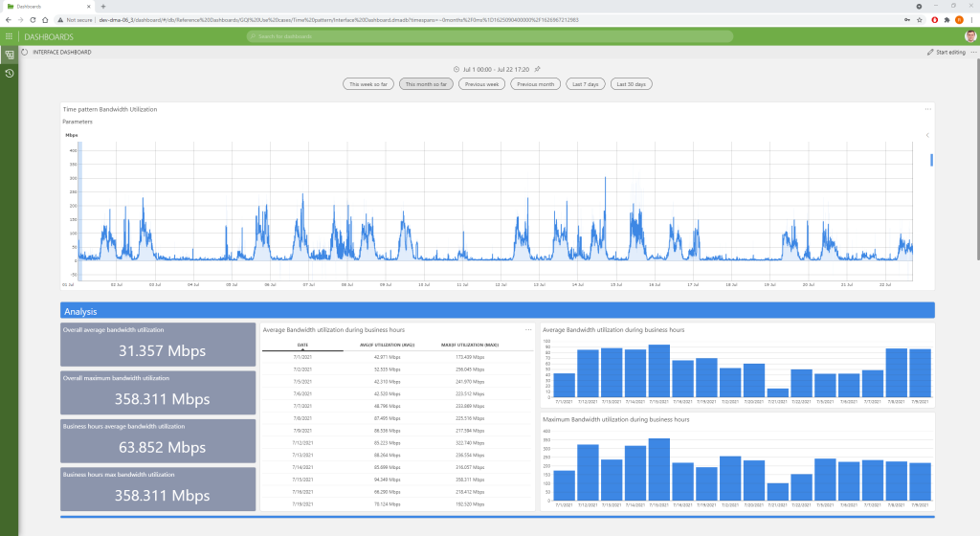Click the user profile avatar
This screenshot has height=536, width=980.
click(969, 36)
